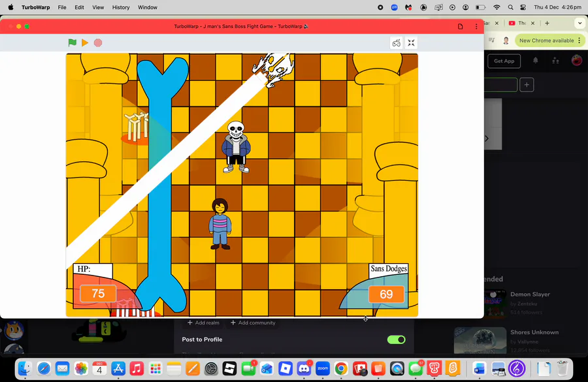Screen dimensions: 588x382
Task: Close the YouTube tab in Chrome
Action: coord(532,24)
